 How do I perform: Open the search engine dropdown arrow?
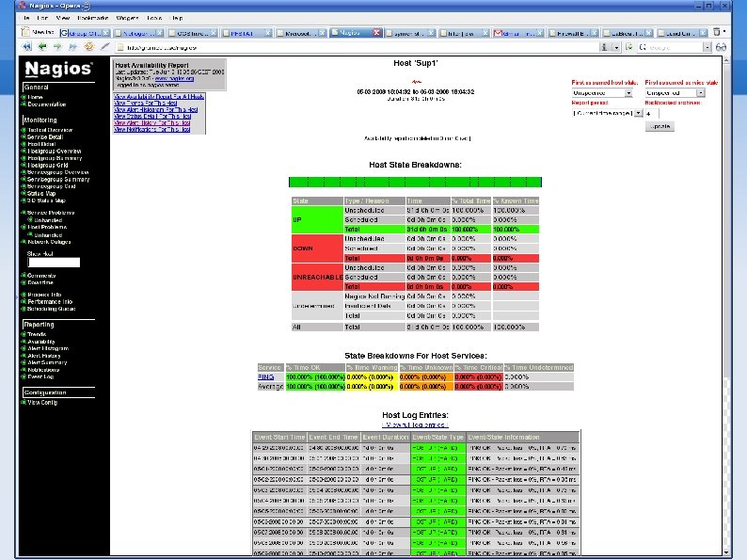707,47
